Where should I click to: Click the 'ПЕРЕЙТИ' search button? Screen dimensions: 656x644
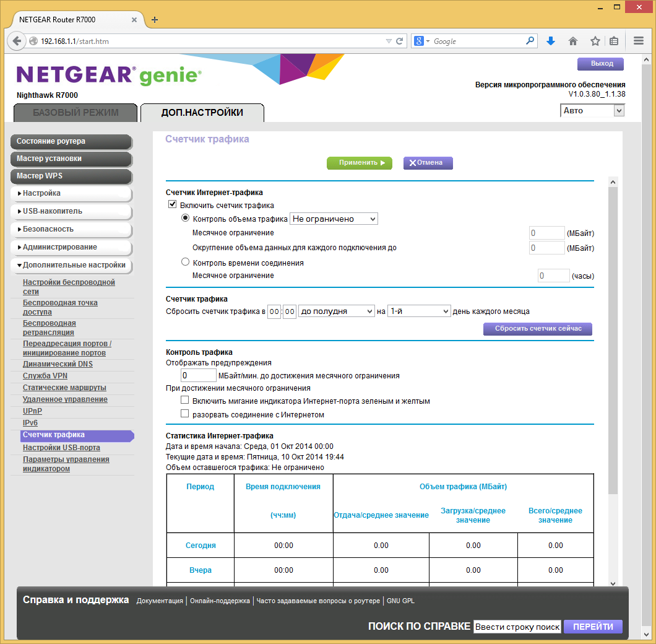pos(593,627)
